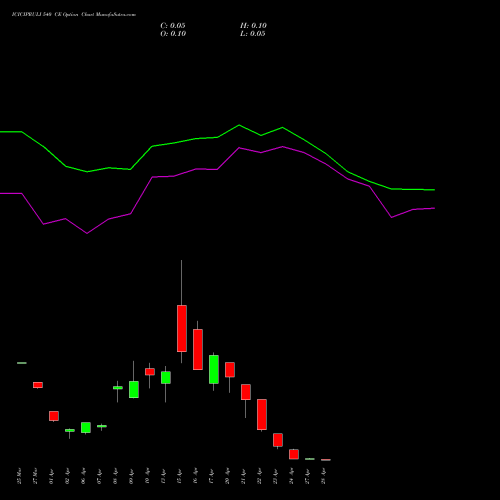Click the red candle above the 22 Apr label
The height and width of the screenshot is (500, 500).
coord(262,414)
